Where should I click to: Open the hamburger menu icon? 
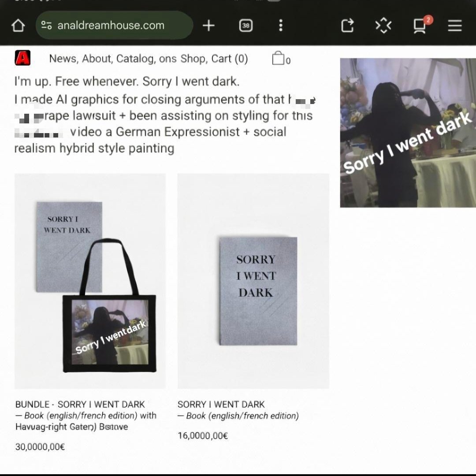tap(455, 26)
